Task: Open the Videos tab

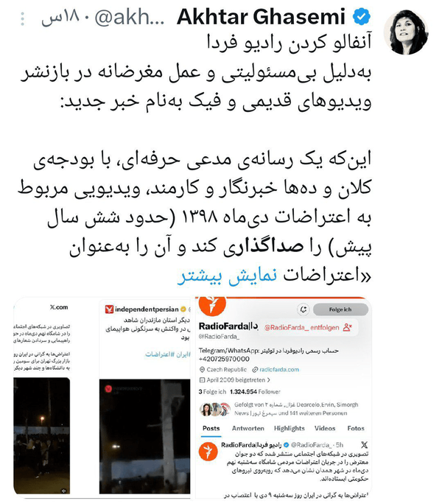Action: point(325,428)
